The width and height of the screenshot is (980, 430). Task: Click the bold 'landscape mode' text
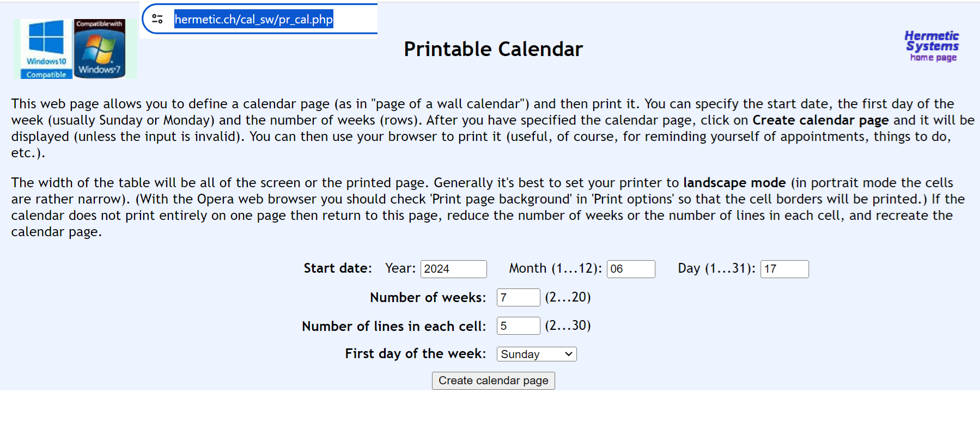point(734,183)
